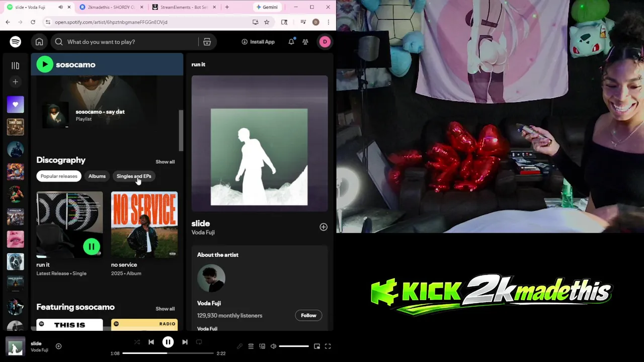Image resolution: width=644 pixels, height=362 pixels.
Task: Follow Voda Fuji
Action: 308,315
